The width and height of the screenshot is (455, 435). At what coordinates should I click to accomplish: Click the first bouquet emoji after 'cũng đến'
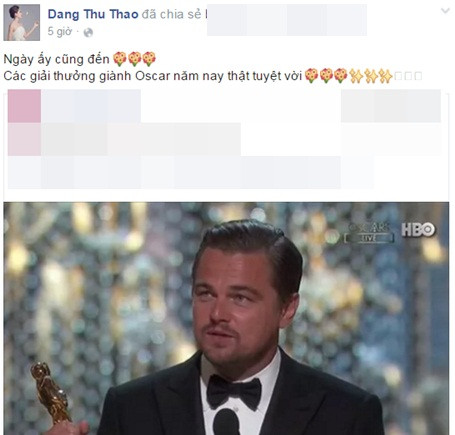[x=120, y=59]
